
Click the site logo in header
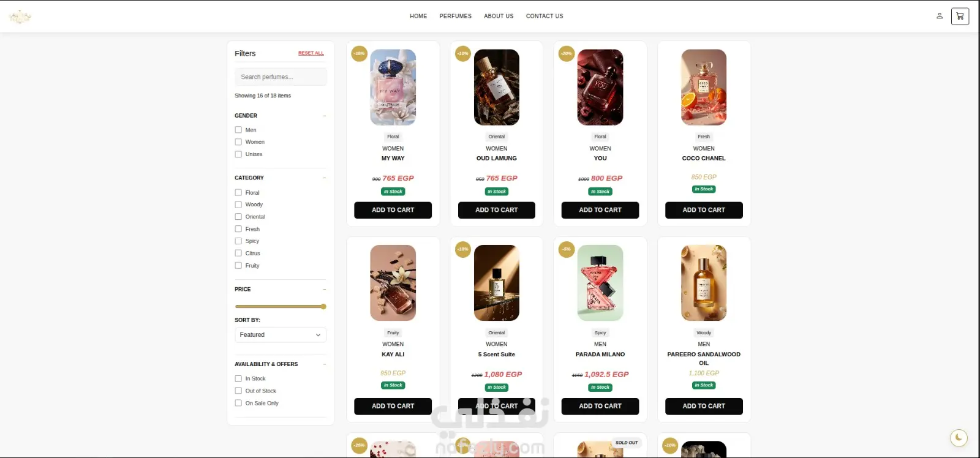pyautogui.click(x=20, y=17)
